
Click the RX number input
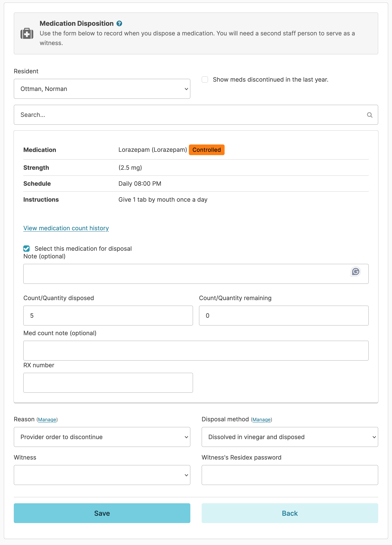108,383
